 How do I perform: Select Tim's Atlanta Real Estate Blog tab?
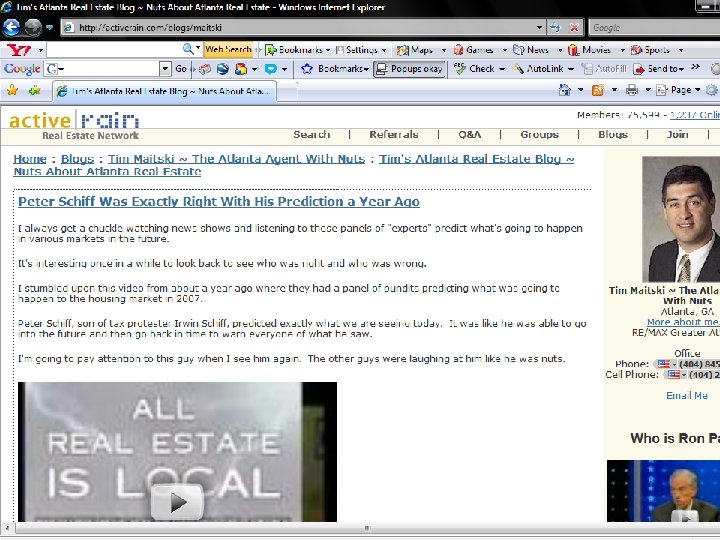[x=164, y=91]
